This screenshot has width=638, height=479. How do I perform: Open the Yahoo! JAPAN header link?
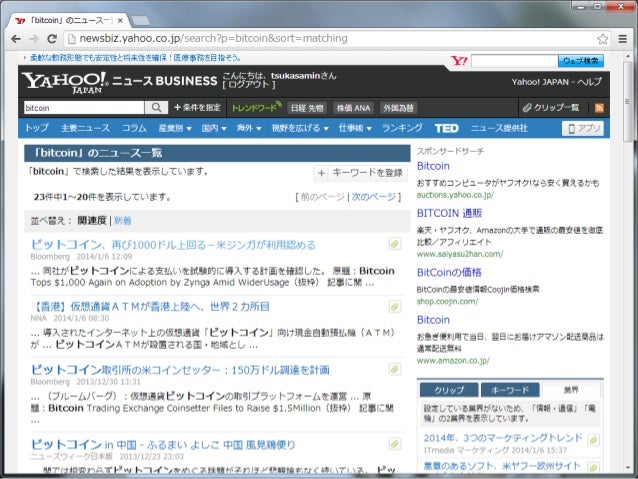pyautogui.click(x=540, y=82)
